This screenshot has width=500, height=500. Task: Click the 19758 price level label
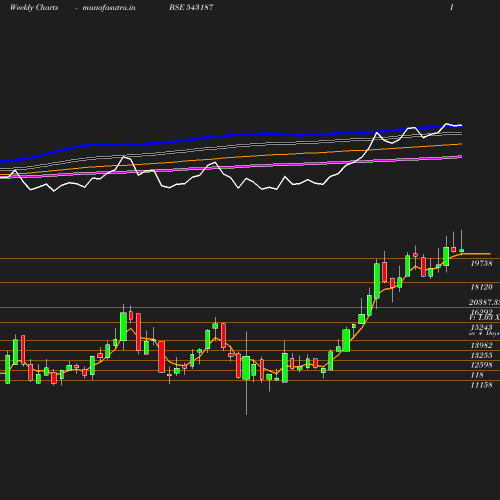point(481,263)
